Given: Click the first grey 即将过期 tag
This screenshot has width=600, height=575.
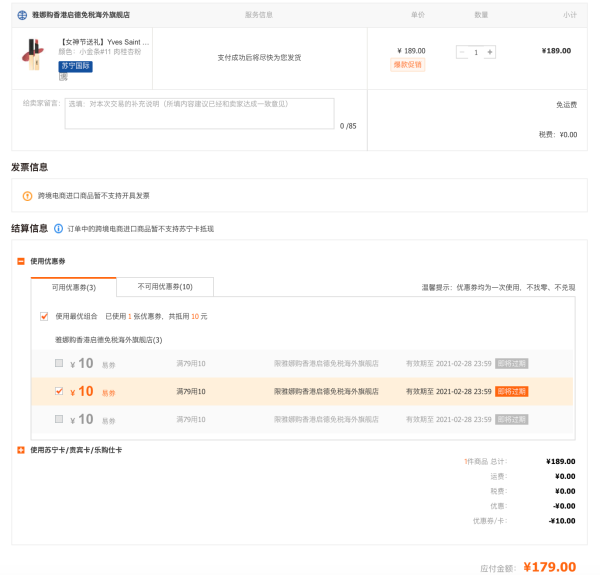Looking at the screenshot, I should pos(512,363).
